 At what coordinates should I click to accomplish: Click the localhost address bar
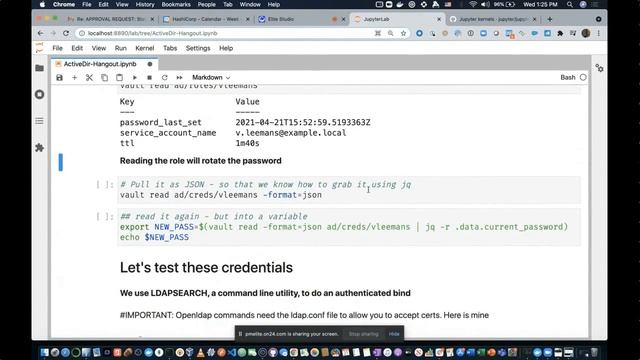[224, 33]
